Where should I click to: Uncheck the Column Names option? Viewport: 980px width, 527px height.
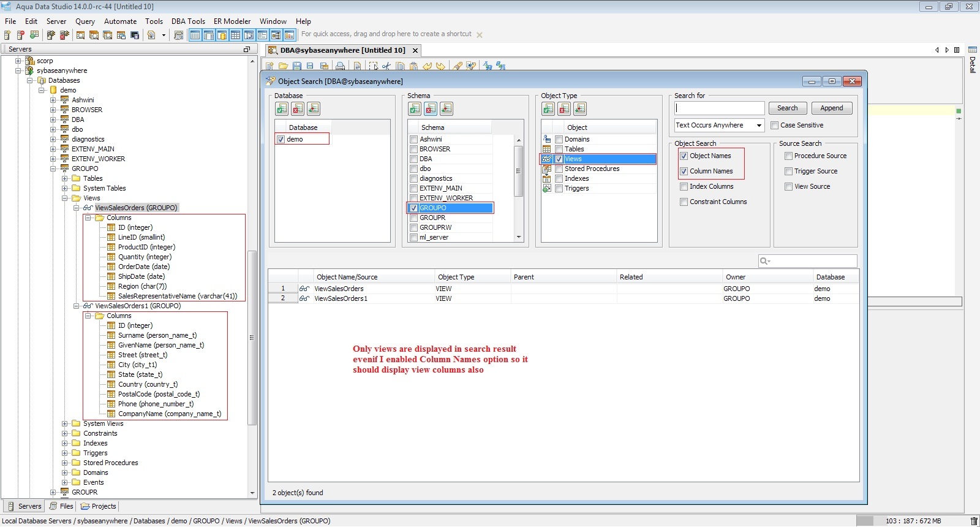[684, 171]
